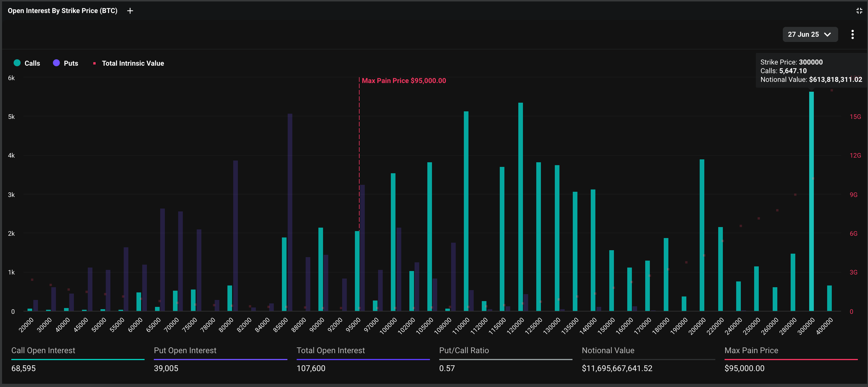Click the red Total Intrinsic Value marker
The image size is (868, 387).
[x=94, y=63]
